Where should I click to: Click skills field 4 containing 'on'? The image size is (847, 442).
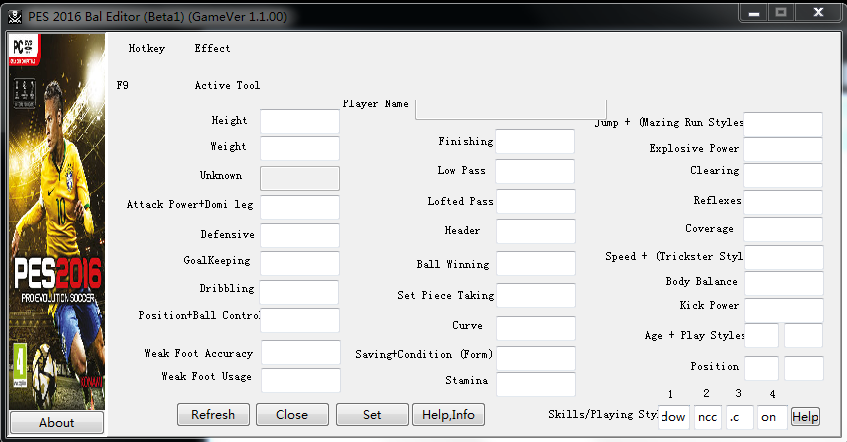point(772,417)
